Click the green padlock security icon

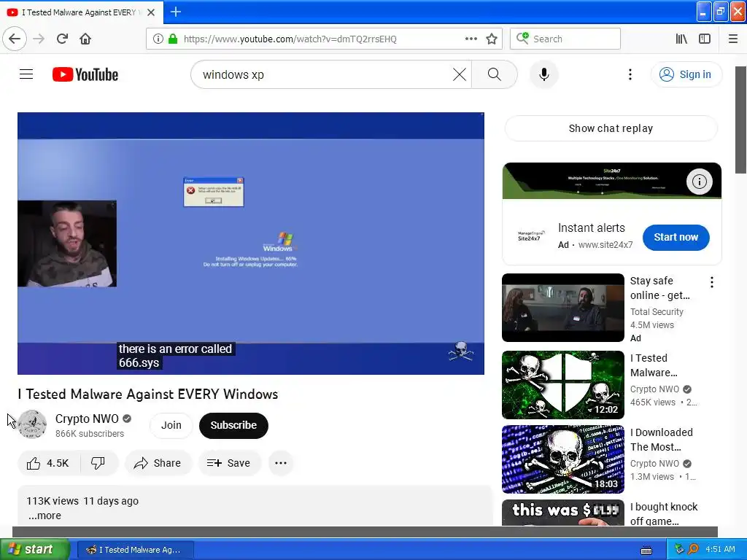[172, 39]
